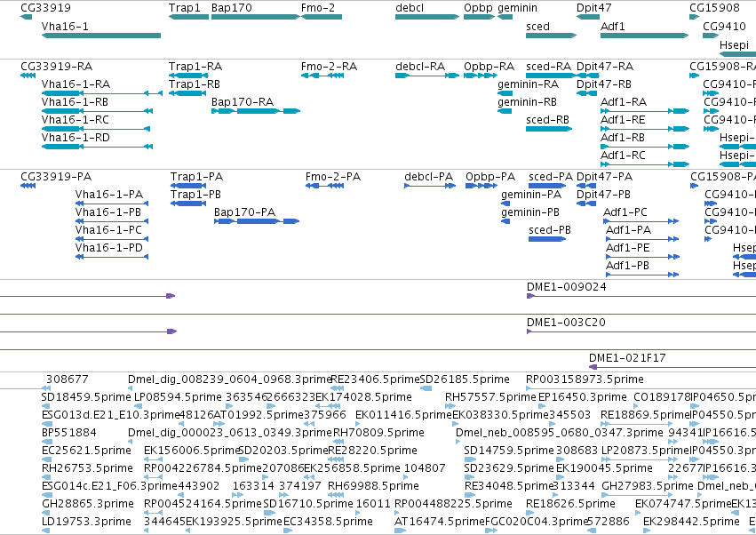Viewport: 756px width, 535px height.
Task: Click EST EK156006.5prime
Action: click(192, 450)
